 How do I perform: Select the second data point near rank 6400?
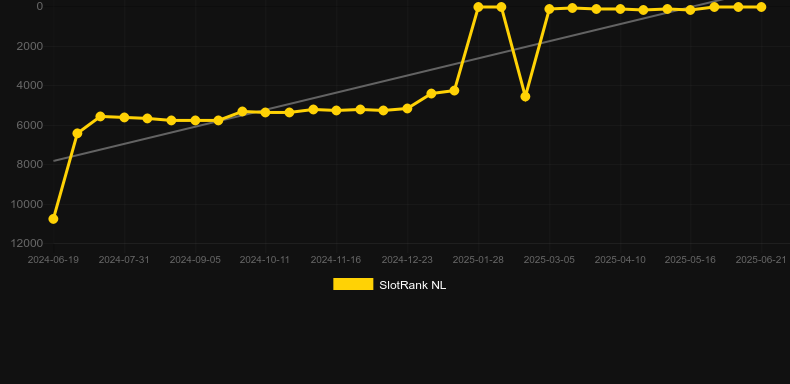pyautogui.click(x=77, y=134)
